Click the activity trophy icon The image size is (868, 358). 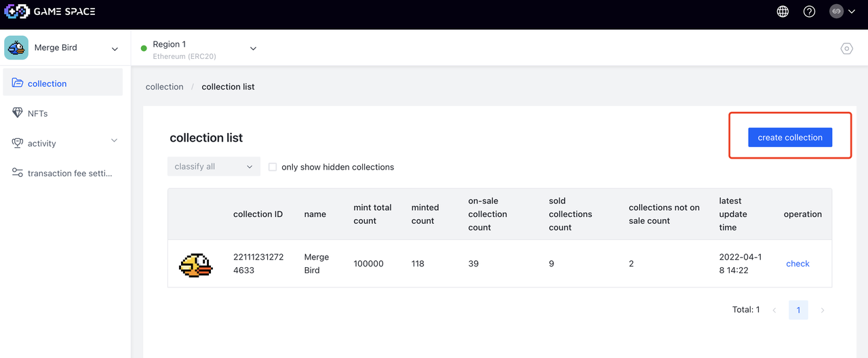(x=18, y=143)
